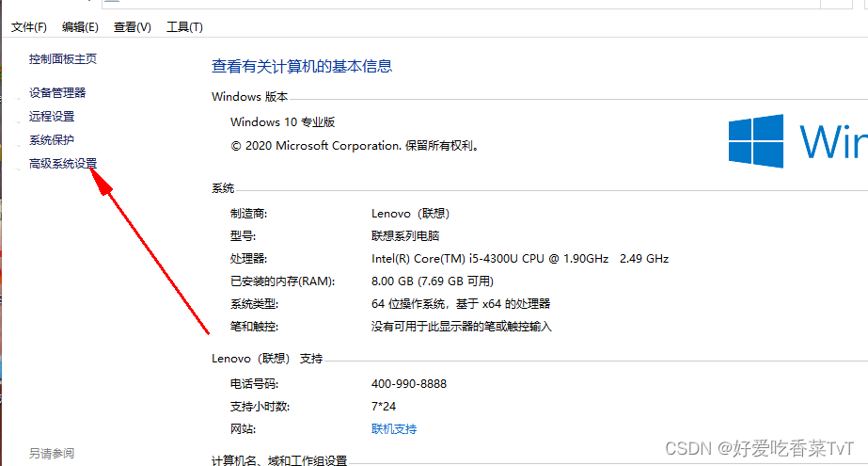This screenshot has height=466, width=868.
Task: Click the 计算机名、域和工作组设置 header
Action: click(x=279, y=460)
